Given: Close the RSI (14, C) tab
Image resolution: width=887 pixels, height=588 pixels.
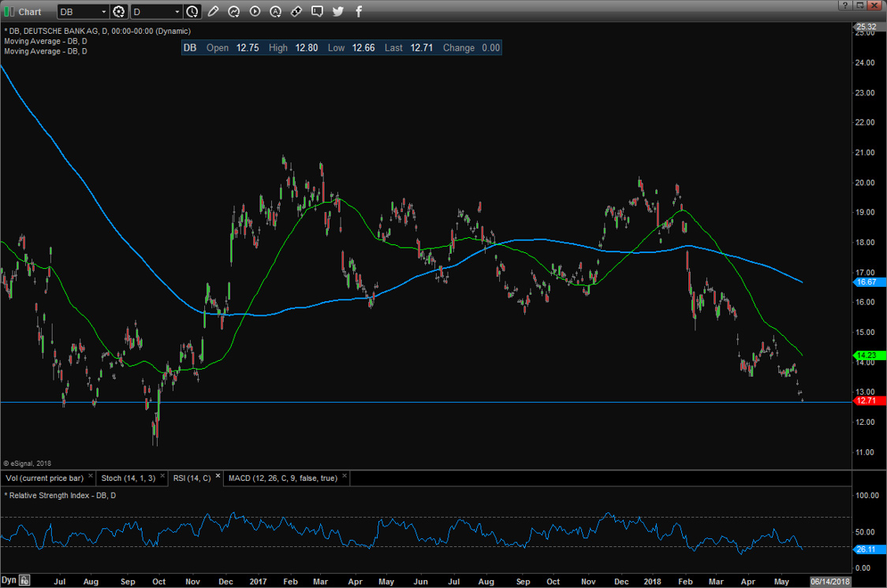Looking at the screenshot, I should click(x=218, y=476).
